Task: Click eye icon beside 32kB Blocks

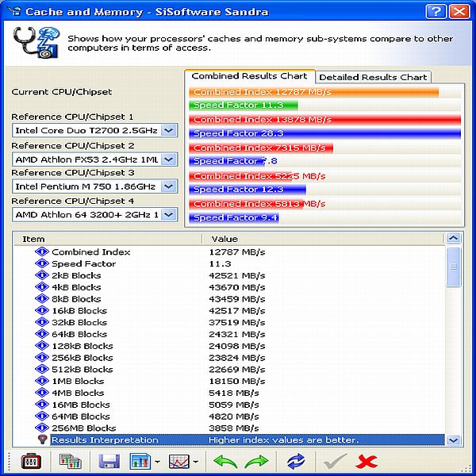Action: click(42, 322)
